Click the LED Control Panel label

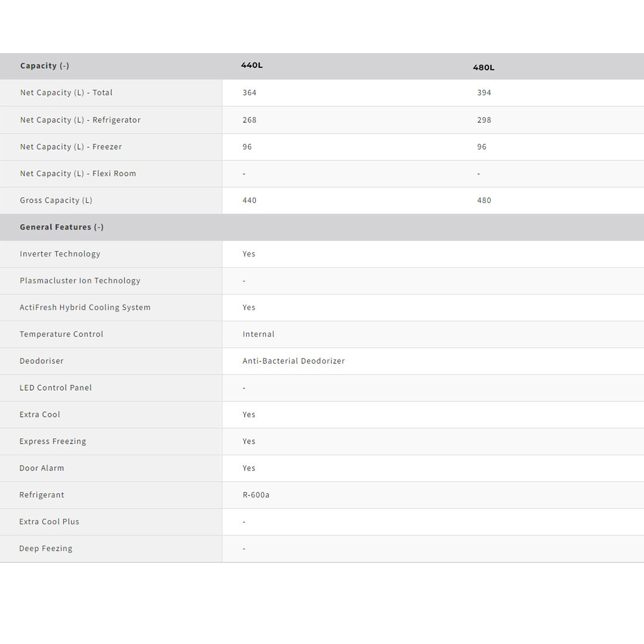[x=55, y=388]
